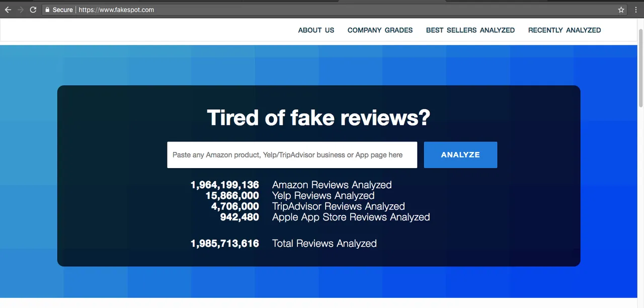Click 'Yelp Reviews Analyzed' label
This screenshot has width=644, height=308.
pyautogui.click(x=324, y=196)
